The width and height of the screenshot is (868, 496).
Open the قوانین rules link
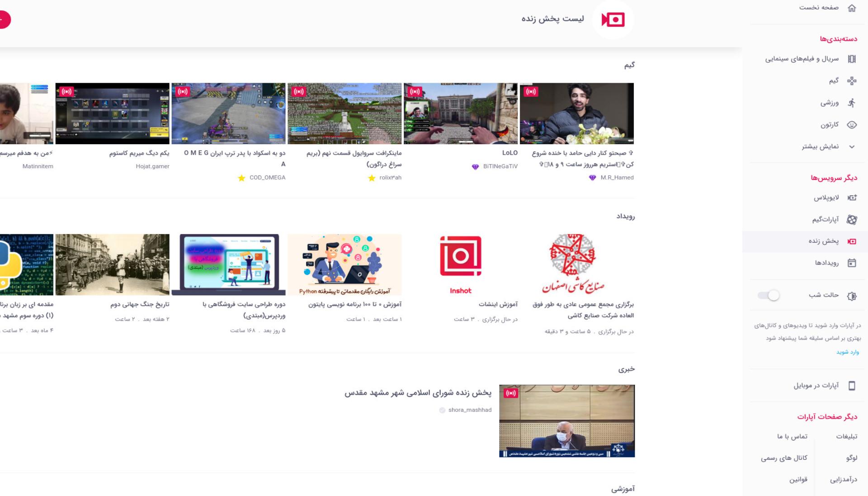798,480
